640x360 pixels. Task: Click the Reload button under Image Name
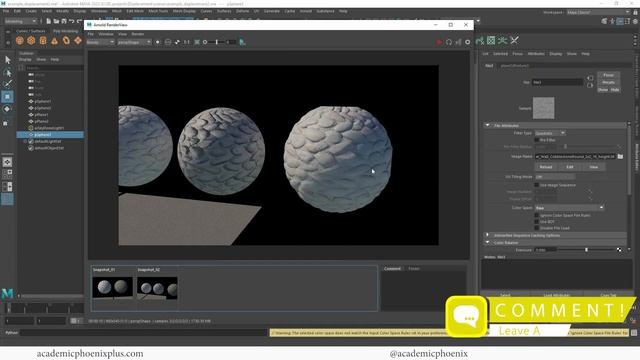click(546, 167)
